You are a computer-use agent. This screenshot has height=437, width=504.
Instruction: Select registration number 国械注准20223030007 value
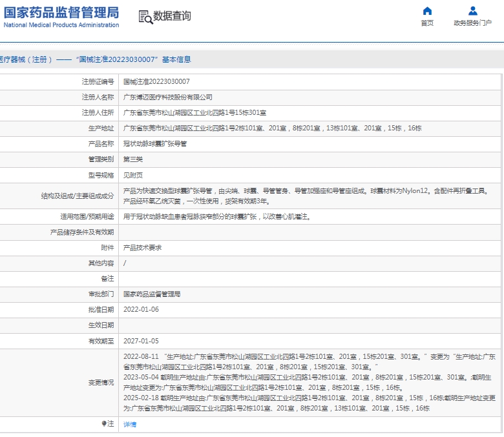pyautogui.click(x=156, y=81)
